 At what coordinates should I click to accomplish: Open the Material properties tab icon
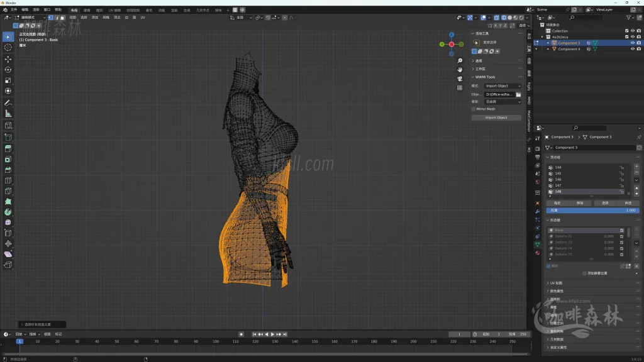click(537, 253)
